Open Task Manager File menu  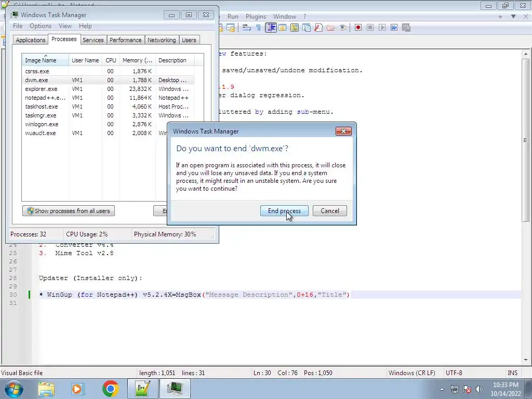18,26
